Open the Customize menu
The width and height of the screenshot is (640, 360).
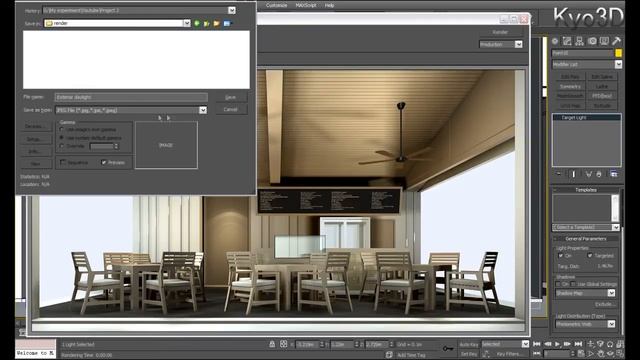[276, 5]
